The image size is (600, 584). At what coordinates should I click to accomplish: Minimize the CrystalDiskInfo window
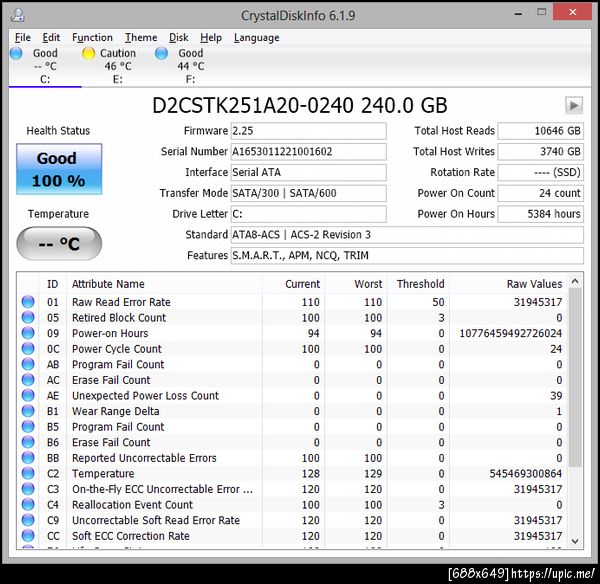click(518, 13)
